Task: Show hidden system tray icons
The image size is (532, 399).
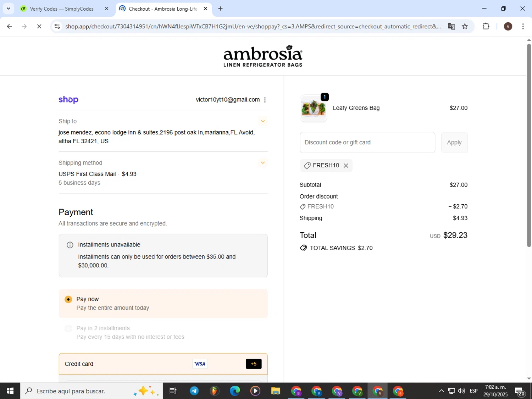Action: (441, 391)
